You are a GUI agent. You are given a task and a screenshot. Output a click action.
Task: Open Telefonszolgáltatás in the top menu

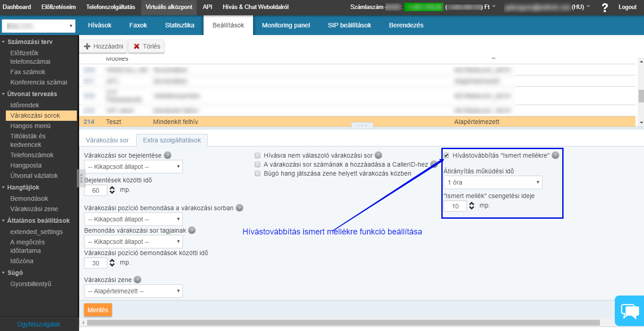[111, 7]
